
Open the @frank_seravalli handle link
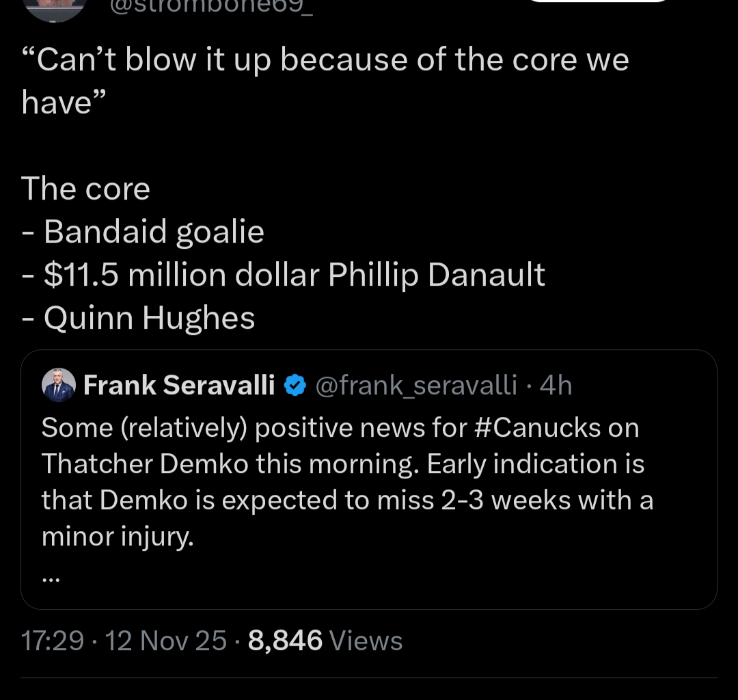pyautogui.click(x=415, y=386)
